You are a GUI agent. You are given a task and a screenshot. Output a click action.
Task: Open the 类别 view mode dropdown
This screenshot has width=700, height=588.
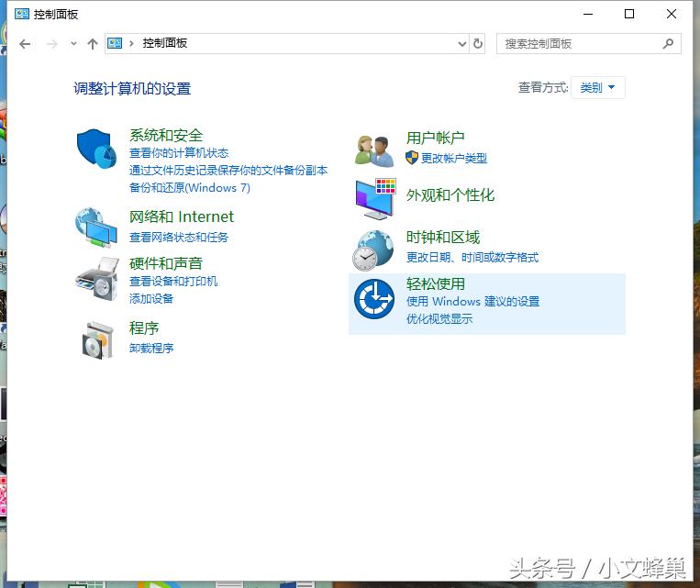(x=598, y=87)
